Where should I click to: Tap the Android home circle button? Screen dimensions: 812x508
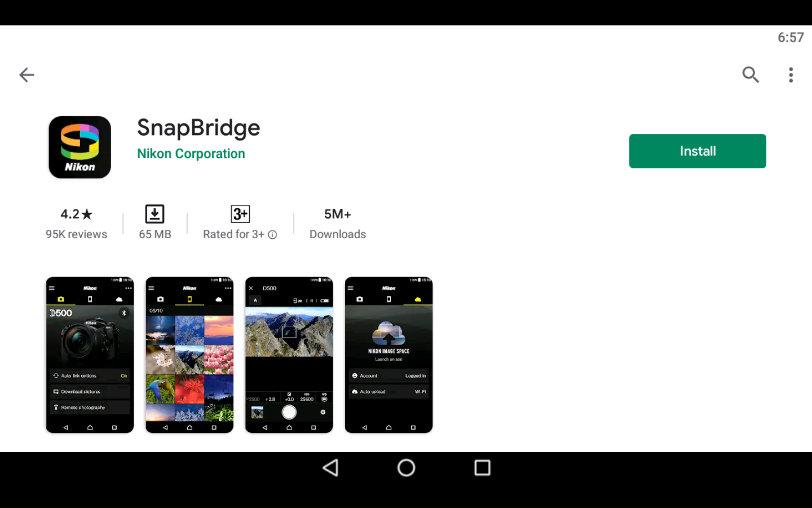coord(406,467)
